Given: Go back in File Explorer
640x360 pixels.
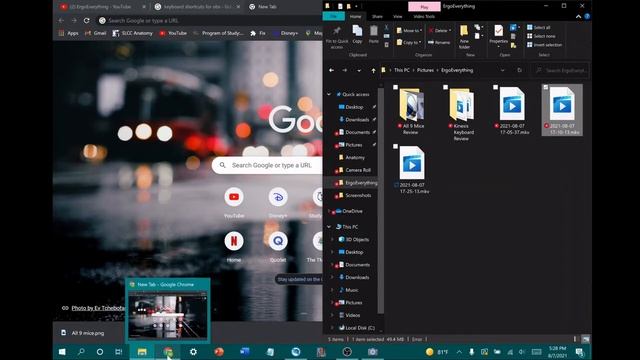Looking at the screenshot, I should point(331,70).
